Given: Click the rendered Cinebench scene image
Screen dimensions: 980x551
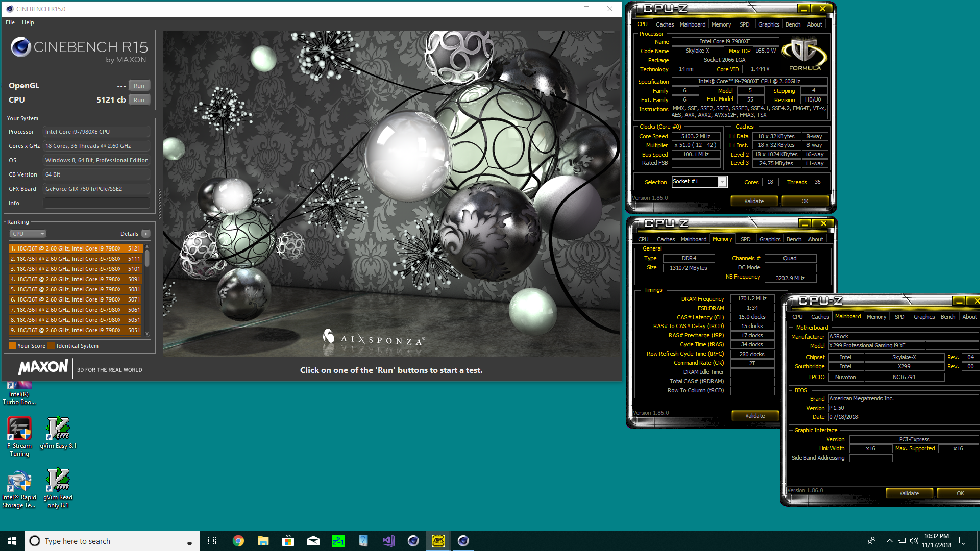Looking at the screenshot, I should [x=391, y=193].
